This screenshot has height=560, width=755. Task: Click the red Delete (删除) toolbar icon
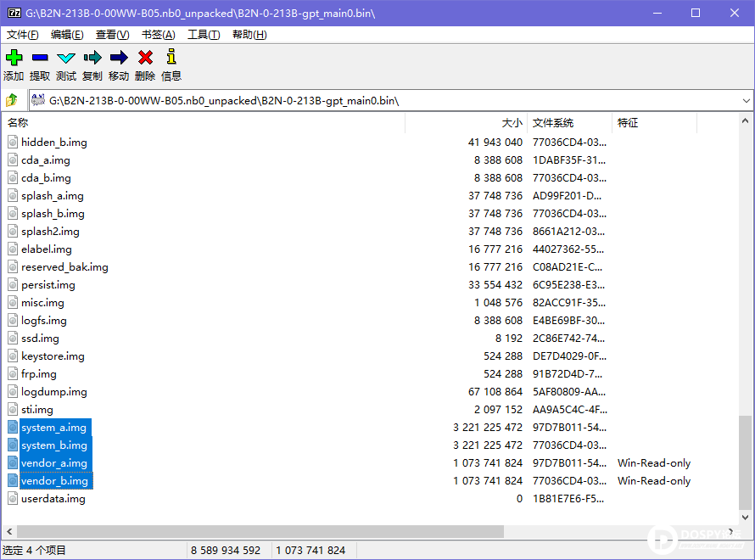(145, 58)
